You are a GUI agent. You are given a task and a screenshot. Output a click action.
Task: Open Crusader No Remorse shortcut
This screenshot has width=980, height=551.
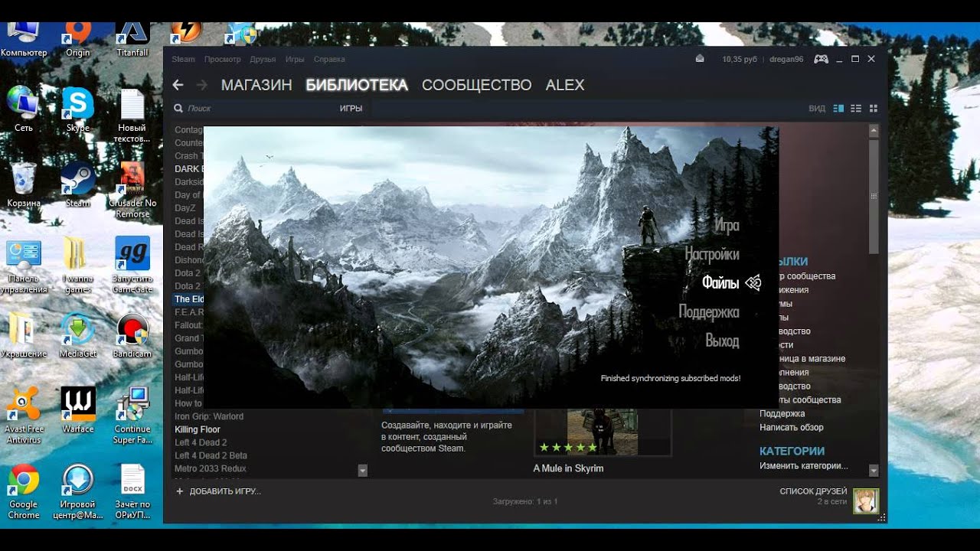(132, 188)
